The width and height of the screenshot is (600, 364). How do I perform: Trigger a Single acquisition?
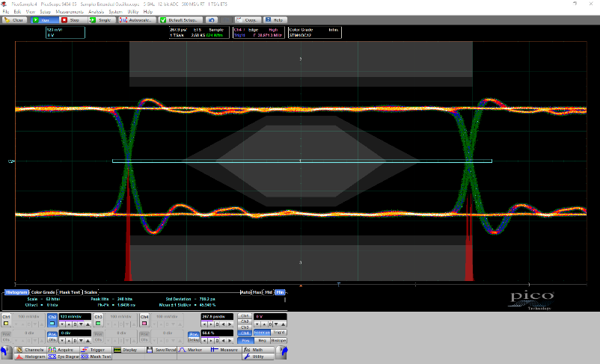pyautogui.click(x=102, y=20)
